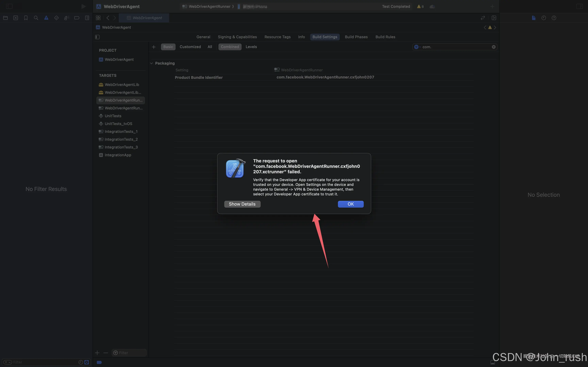Open the Project navigator folder icon
Viewport: 588px width, 367px height.
pyautogui.click(x=5, y=18)
